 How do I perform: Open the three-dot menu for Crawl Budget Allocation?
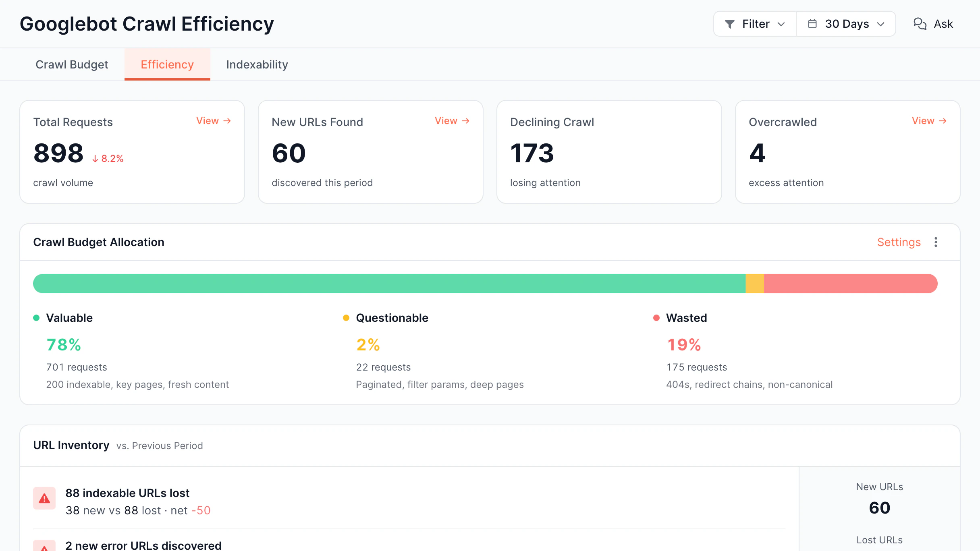pyautogui.click(x=936, y=242)
